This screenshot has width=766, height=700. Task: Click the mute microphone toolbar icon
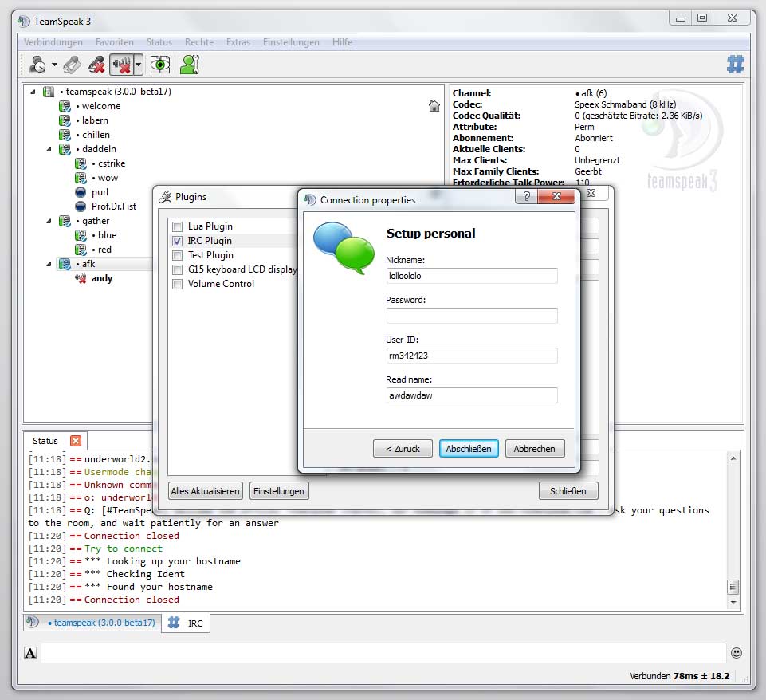click(x=96, y=65)
